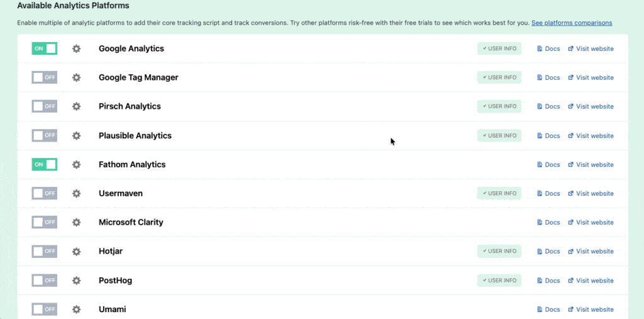Screen dimensions: 644x319
Task: Open Docs for Google Analytics
Action: pyautogui.click(x=548, y=48)
